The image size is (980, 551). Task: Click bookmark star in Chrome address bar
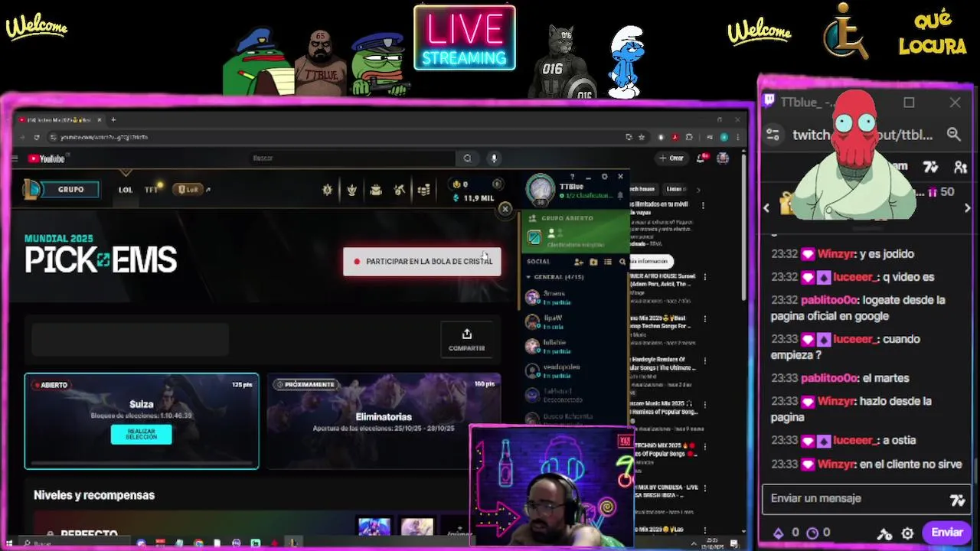pyautogui.click(x=641, y=138)
